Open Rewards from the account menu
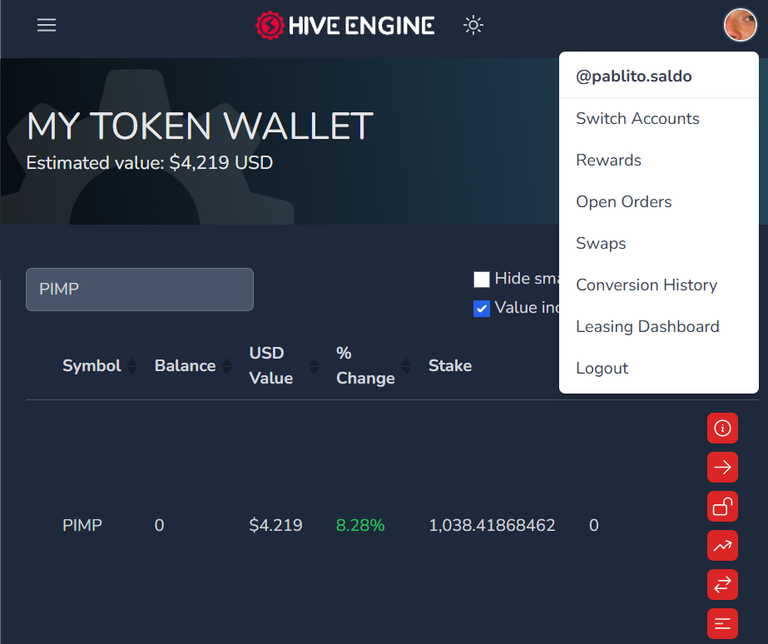Image resolution: width=768 pixels, height=644 pixels. click(x=659, y=160)
